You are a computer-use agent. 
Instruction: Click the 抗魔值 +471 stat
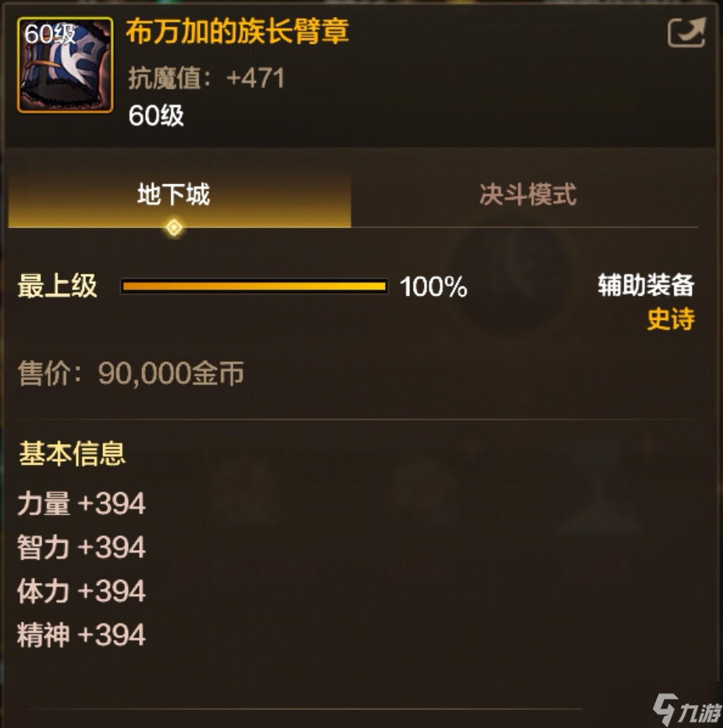coord(206,77)
